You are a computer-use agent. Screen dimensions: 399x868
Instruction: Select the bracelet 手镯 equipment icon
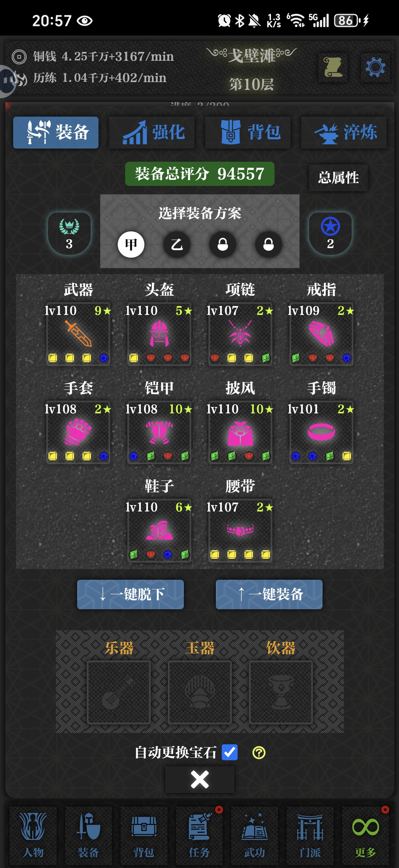321,432
